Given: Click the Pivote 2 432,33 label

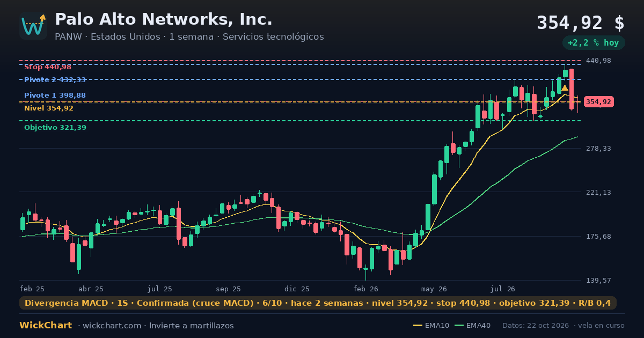Looking at the screenshot, I should (x=55, y=80).
